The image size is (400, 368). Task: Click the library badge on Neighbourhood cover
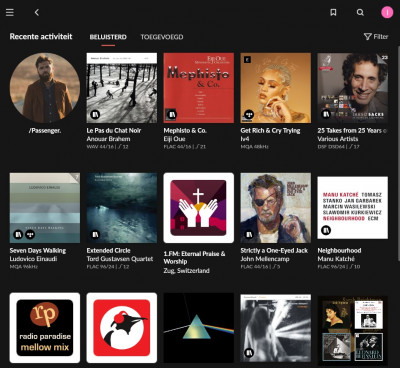pyautogui.click(x=326, y=230)
